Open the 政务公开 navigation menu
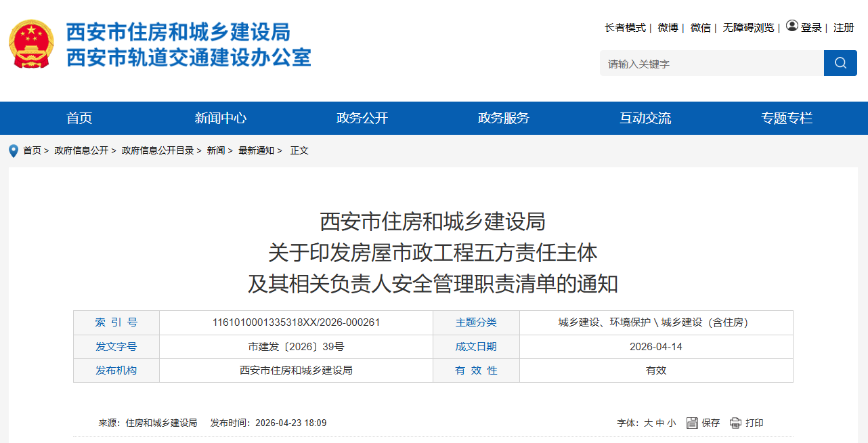The image size is (868, 443). pos(362,118)
